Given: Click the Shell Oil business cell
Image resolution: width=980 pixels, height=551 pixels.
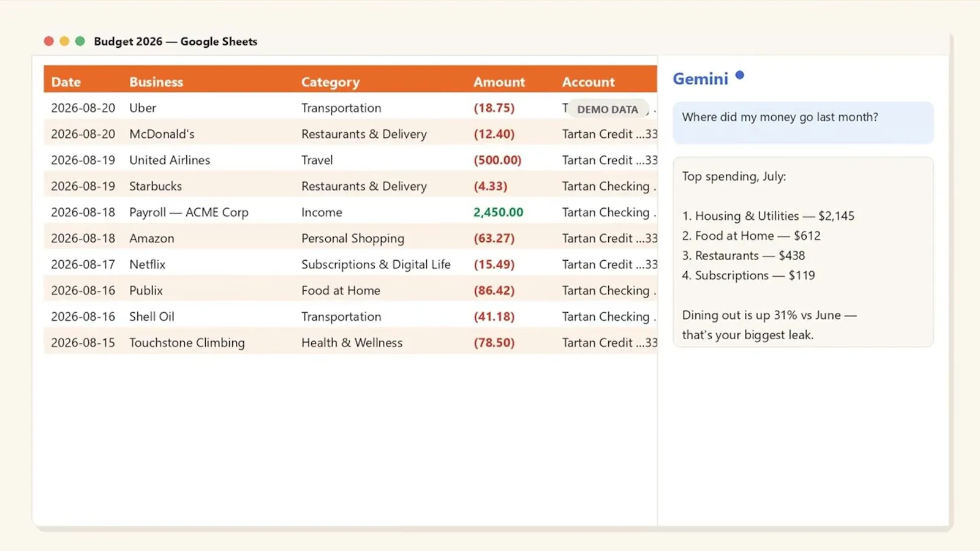Looking at the screenshot, I should coord(152,317).
